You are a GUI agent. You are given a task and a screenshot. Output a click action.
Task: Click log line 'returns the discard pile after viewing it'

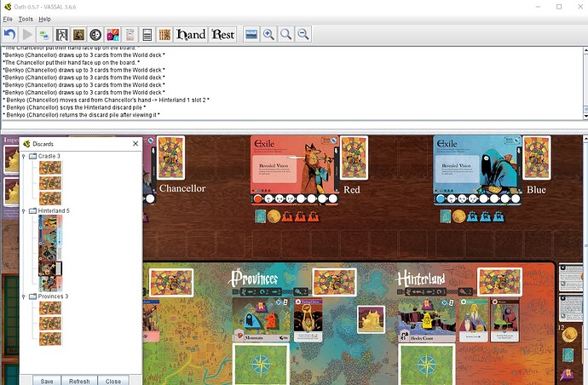[x=81, y=115]
